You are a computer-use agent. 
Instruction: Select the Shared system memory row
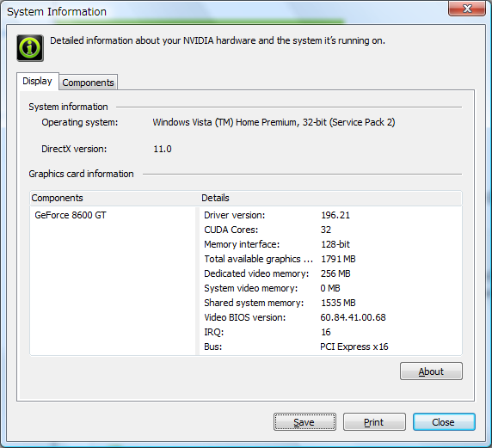(330, 303)
